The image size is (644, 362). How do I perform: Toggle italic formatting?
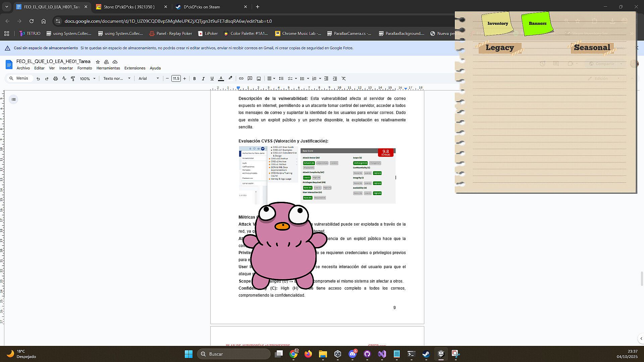point(203,78)
